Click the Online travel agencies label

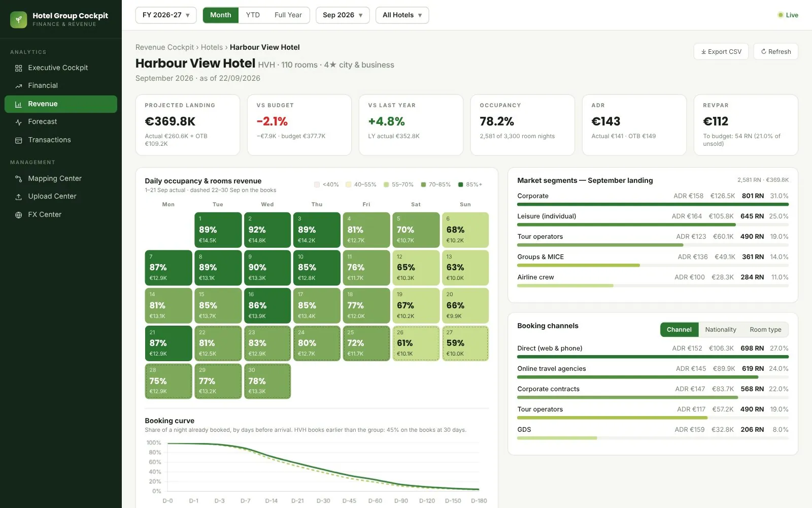[552, 369]
